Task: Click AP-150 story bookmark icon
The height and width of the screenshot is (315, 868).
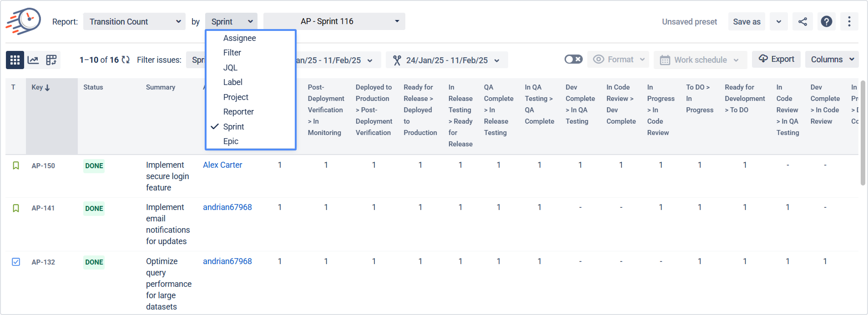Action: pos(16,166)
